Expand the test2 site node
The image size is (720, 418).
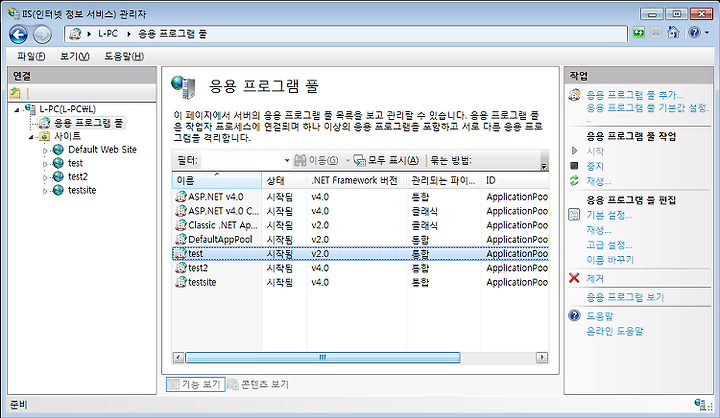(45, 177)
